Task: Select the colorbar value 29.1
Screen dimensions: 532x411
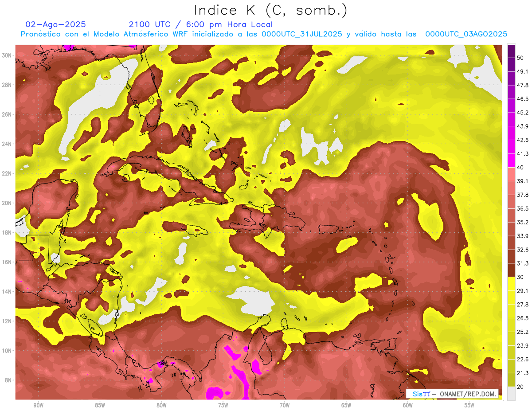Action: point(523,291)
